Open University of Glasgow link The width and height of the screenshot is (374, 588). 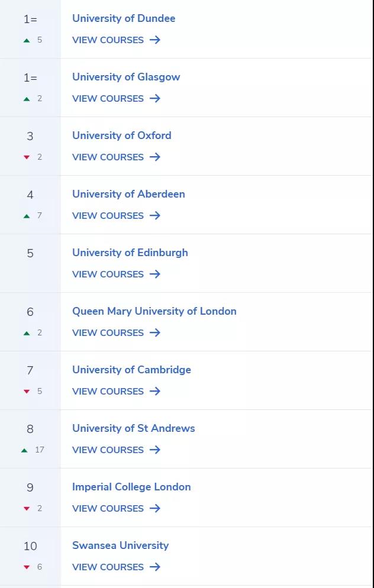tap(126, 77)
